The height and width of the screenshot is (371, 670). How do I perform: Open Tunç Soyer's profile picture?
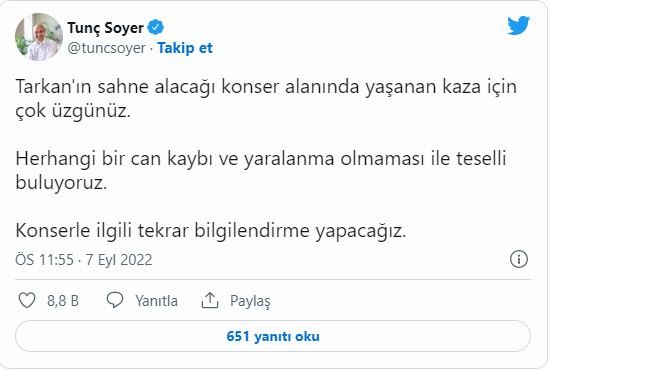point(39,37)
